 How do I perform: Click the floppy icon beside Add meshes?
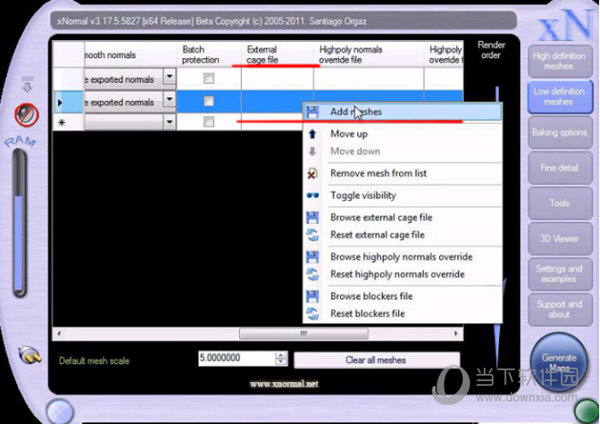[x=313, y=112]
